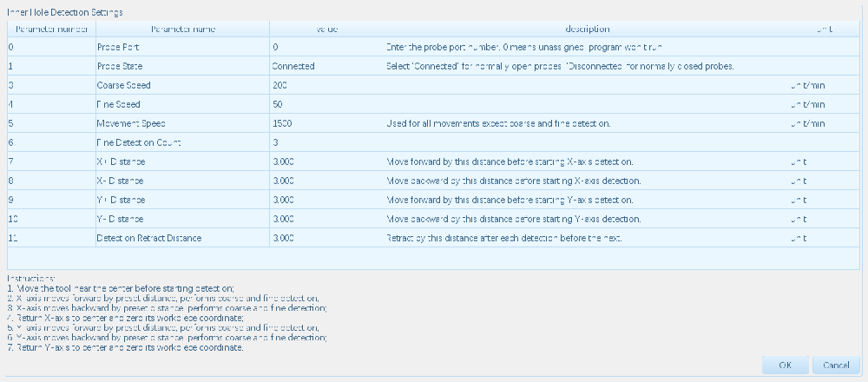This screenshot has width=868, height=382.
Task: Click the 'value' column header
Action: tap(326, 29)
